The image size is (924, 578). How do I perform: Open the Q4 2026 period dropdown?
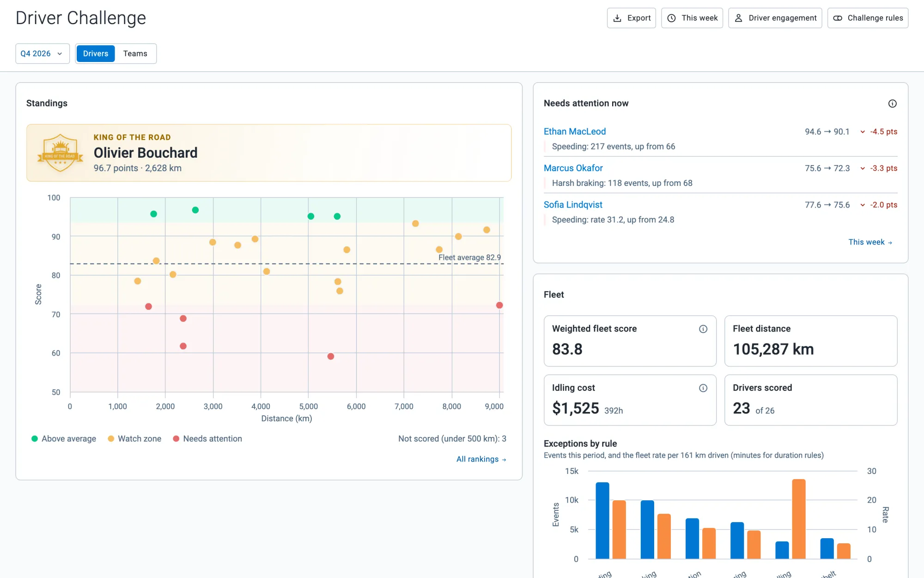(43, 54)
